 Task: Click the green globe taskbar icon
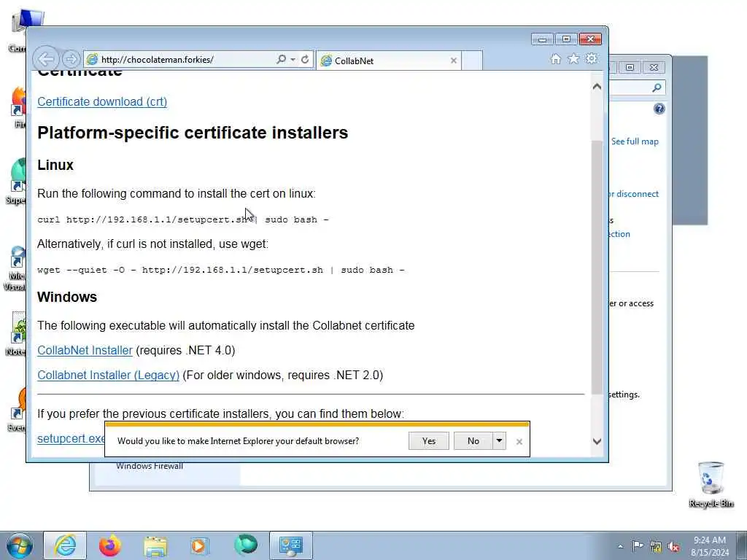245,545
